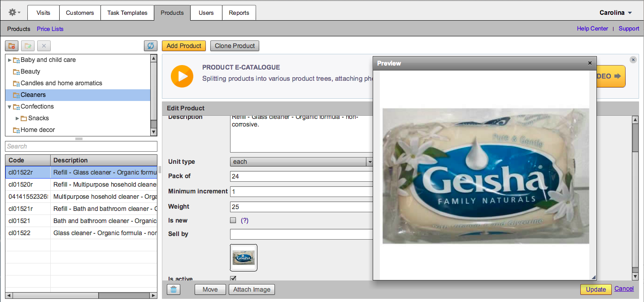The width and height of the screenshot is (644, 302).
Task: Click the Description text area
Action: (301, 134)
